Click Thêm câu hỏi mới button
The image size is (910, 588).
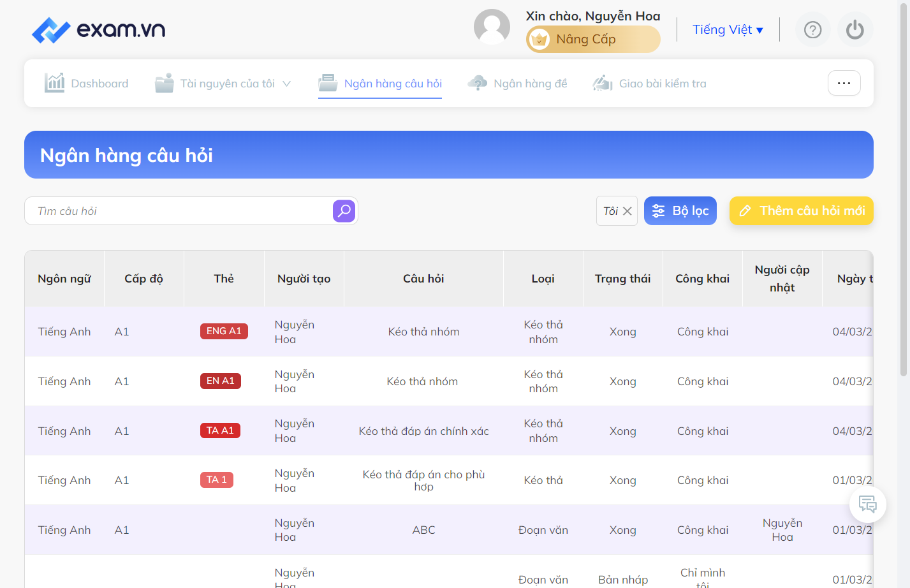pos(802,211)
